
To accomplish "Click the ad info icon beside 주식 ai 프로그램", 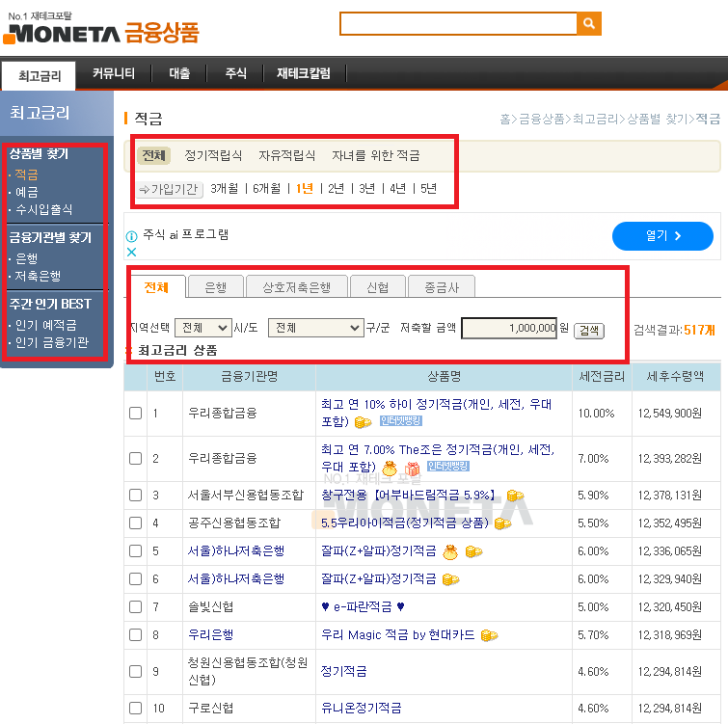I will coord(132,237).
